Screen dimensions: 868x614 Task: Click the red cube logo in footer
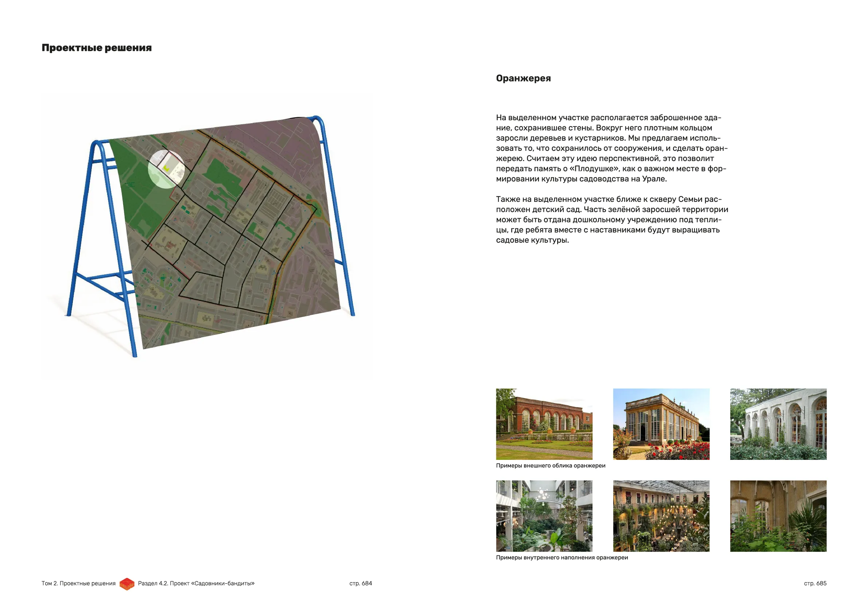(127, 584)
